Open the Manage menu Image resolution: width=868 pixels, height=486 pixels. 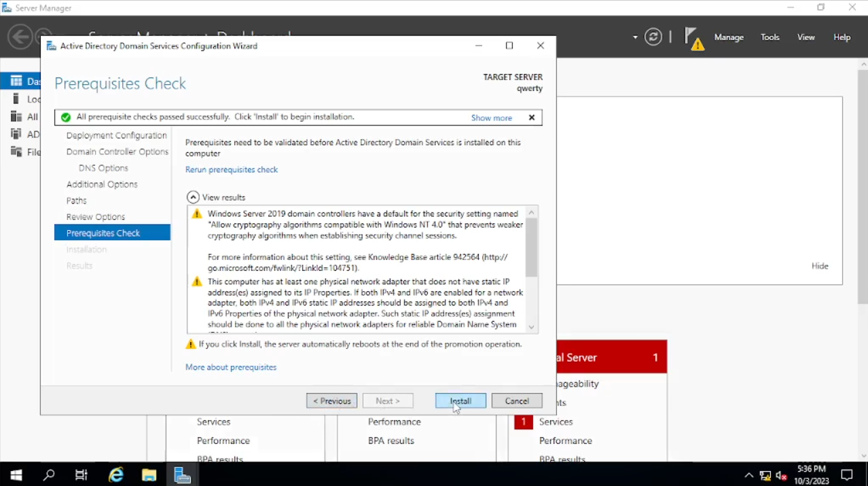pyautogui.click(x=729, y=37)
